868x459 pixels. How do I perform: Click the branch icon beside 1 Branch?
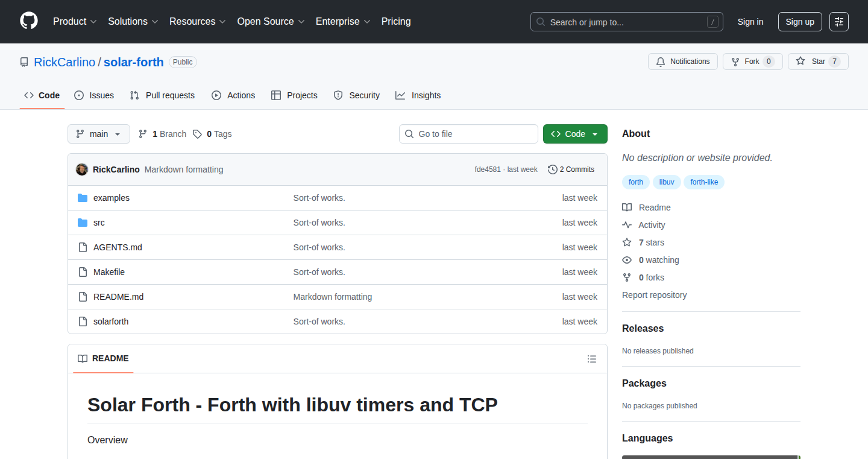point(143,134)
